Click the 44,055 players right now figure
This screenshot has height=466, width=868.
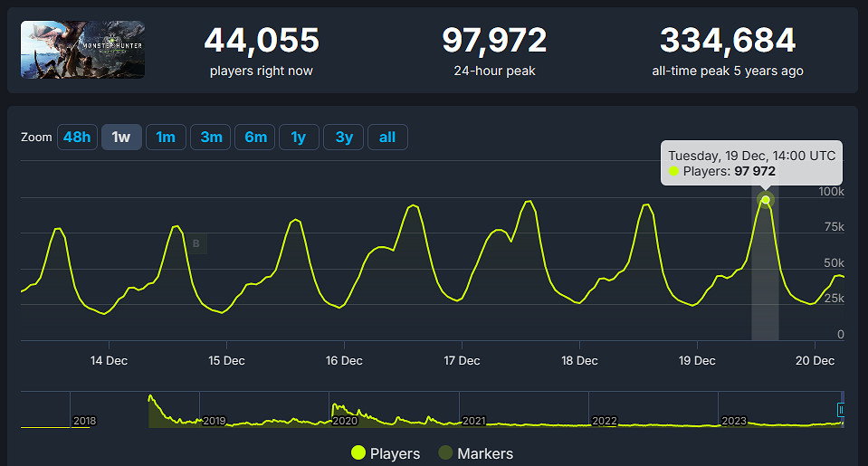tap(261, 41)
